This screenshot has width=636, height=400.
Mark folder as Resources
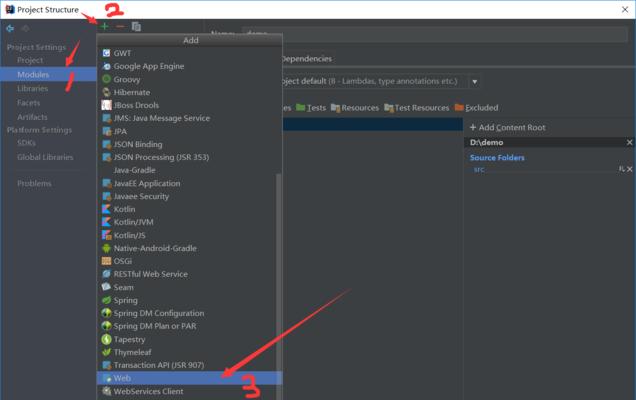355,108
